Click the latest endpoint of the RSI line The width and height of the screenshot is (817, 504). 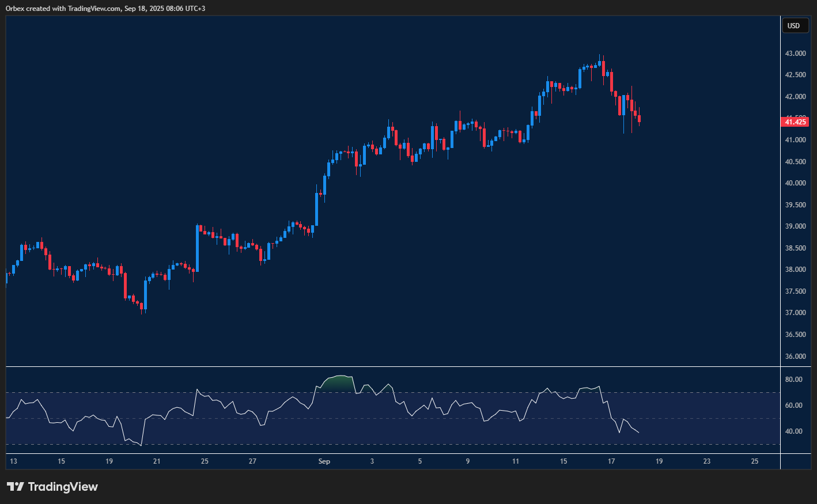(638, 433)
